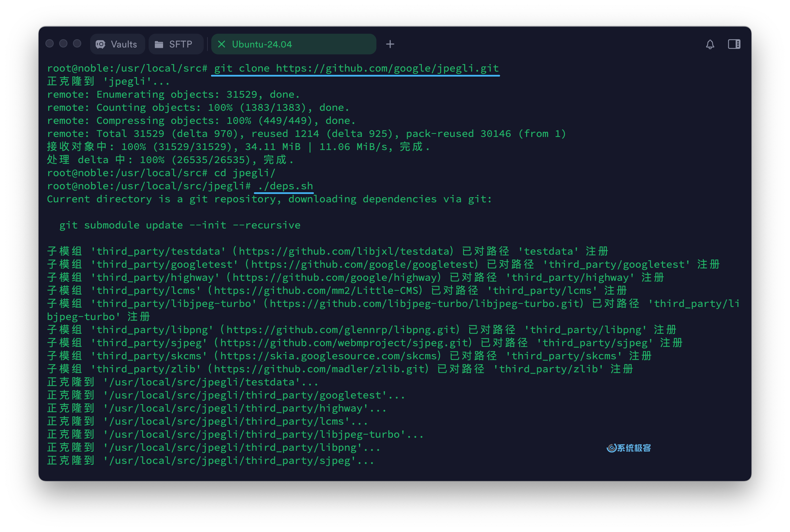Close the Ubuntu-24.04 tab with X icon
This screenshot has width=790, height=532.
pos(222,44)
